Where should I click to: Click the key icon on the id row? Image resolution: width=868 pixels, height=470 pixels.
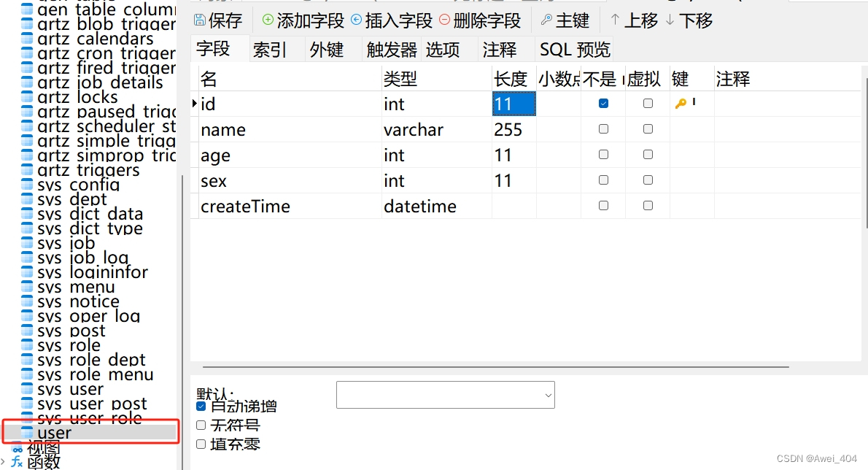pos(681,104)
